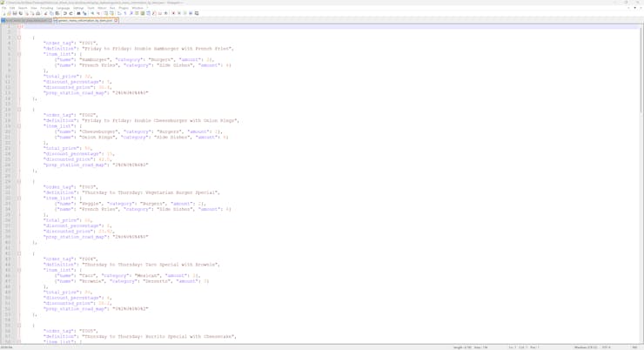Viewport: 644px width, 350px height.
Task: Save the recorded macro icon
Action: [x=197, y=13]
